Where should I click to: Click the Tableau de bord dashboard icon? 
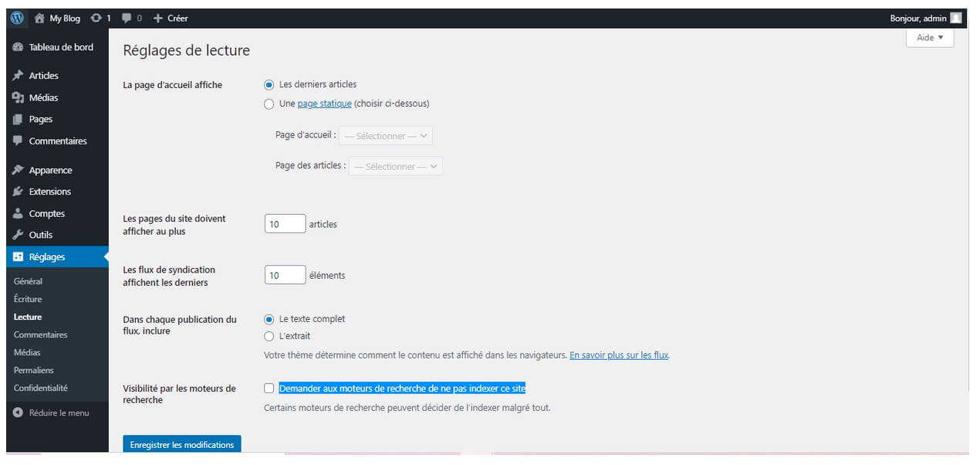(x=18, y=47)
